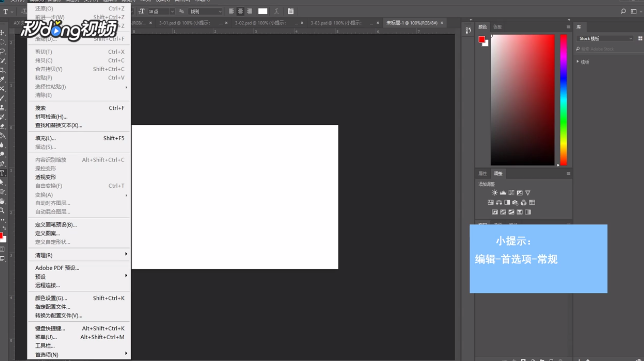Add a Channel Mixer adjustment

[x=524, y=202]
